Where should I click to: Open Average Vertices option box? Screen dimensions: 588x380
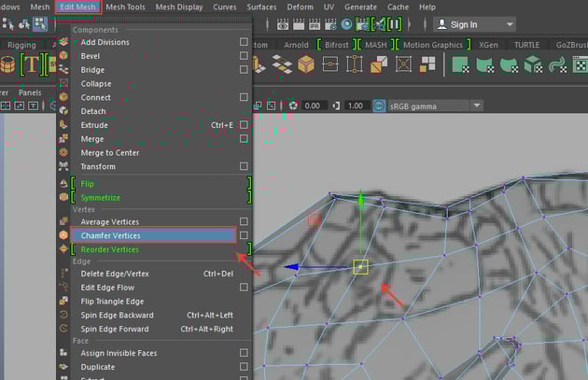coord(244,221)
